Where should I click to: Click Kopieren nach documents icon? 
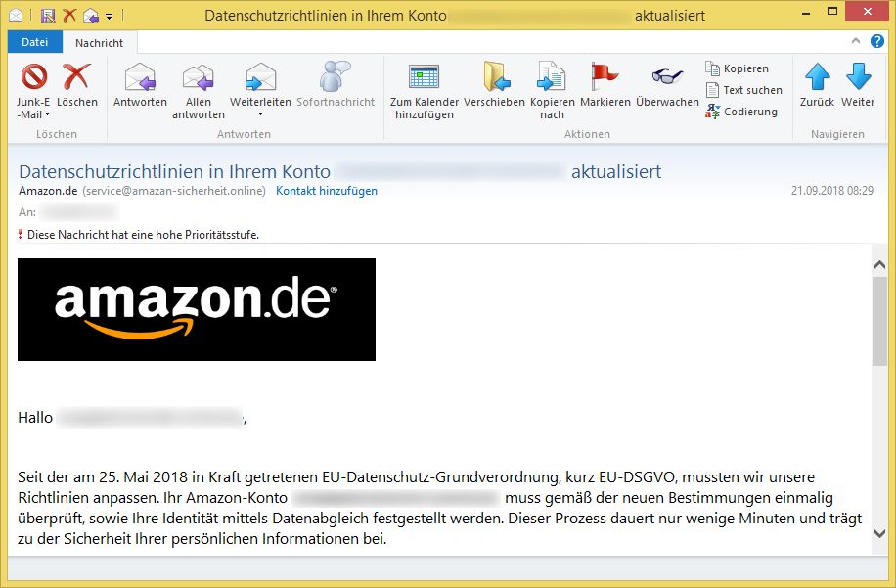[x=552, y=76]
